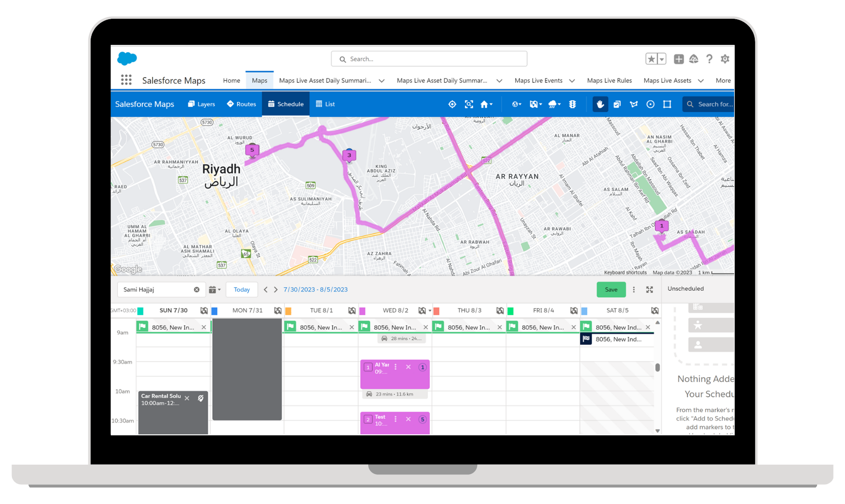Select the rectangle boundary tool
Viewport: 845px width, 504px height.
667,104
